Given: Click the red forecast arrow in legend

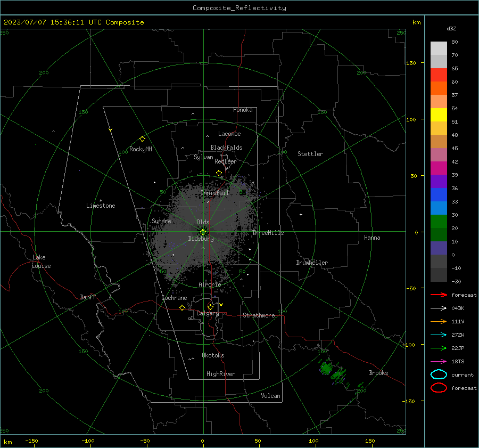Looking at the screenshot, I should tap(439, 295).
